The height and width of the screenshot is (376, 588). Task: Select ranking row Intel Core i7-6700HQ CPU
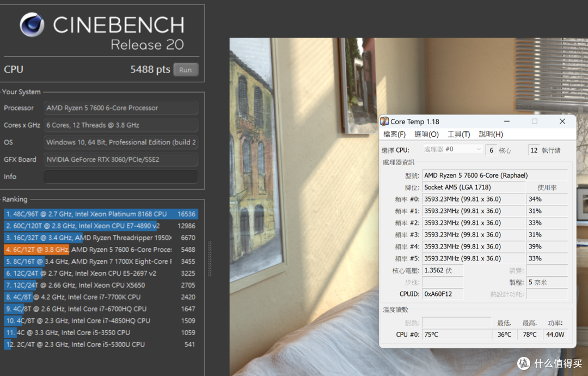(x=101, y=309)
